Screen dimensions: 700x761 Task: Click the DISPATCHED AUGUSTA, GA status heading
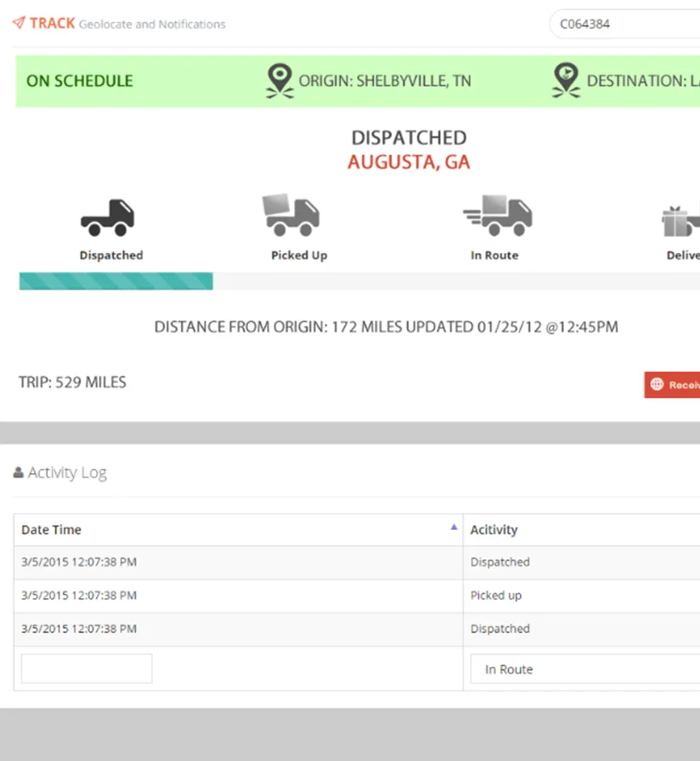pyautogui.click(x=408, y=149)
